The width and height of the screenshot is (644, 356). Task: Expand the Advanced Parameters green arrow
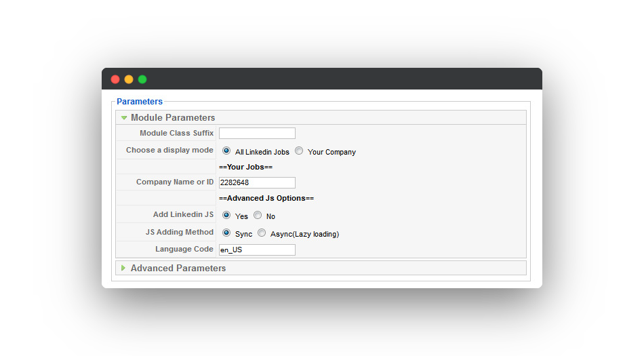pyautogui.click(x=123, y=268)
